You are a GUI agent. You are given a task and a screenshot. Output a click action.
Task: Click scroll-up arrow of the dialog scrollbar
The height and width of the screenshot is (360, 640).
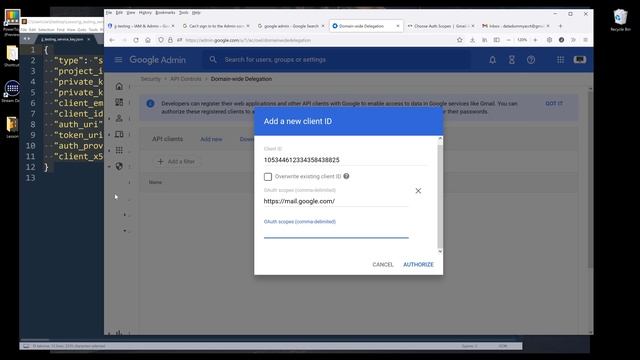coord(440,139)
